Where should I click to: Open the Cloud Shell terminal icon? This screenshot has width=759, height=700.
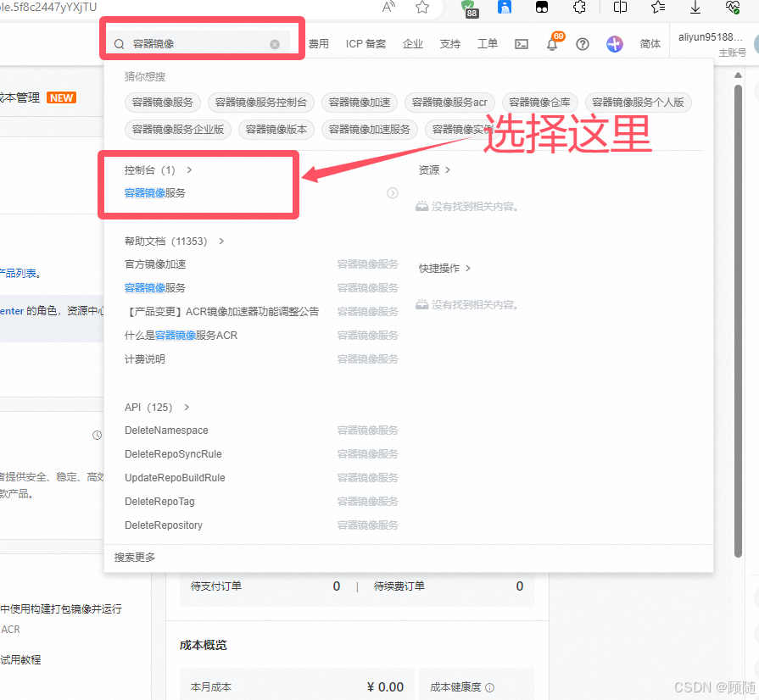522,45
